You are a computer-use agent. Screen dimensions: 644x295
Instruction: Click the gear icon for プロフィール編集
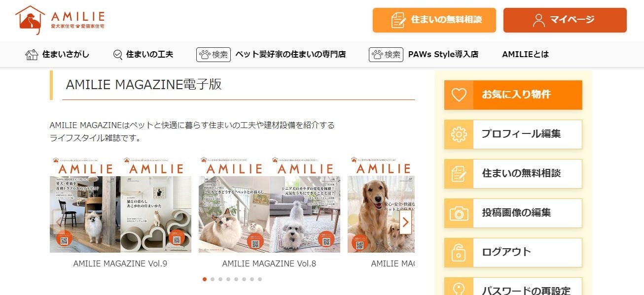pyautogui.click(x=459, y=134)
